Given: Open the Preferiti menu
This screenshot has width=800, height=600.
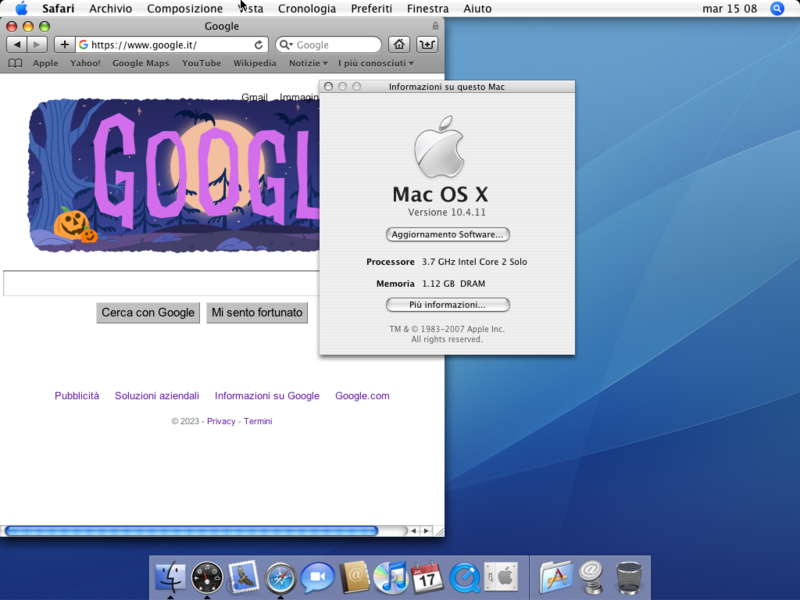Looking at the screenshot, I should pos(371,9).
